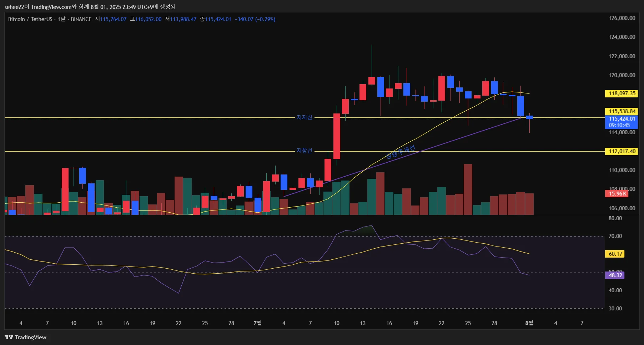
Task: Click the current price tag with countdown 09:10:45
Action: click(x=622, y=122)
